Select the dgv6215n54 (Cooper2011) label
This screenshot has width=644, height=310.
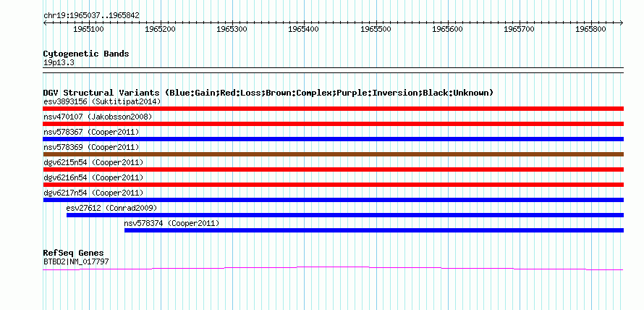pyautogui.click(x=93, y=162)
